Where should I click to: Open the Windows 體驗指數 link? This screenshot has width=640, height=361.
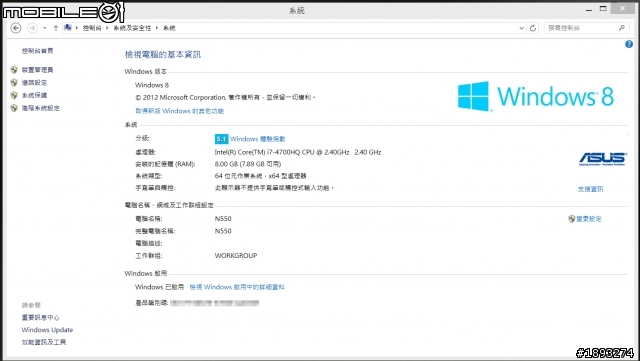click(x=258, y=139)
